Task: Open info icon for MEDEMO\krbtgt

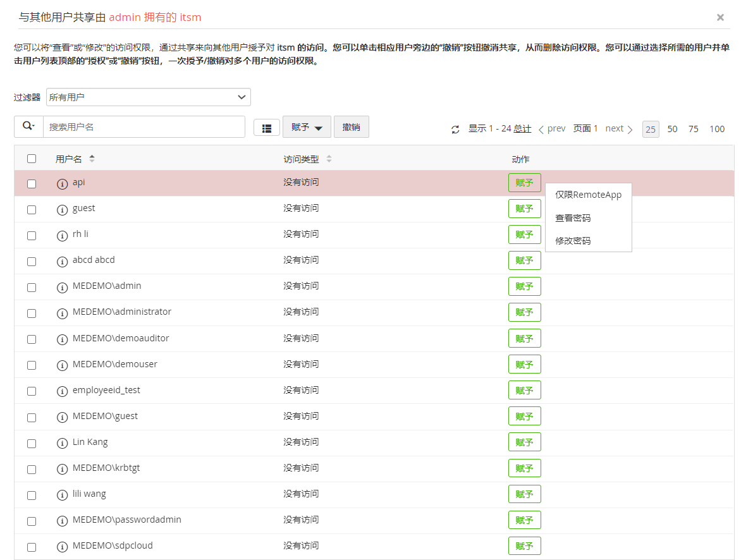Action: 62,469
